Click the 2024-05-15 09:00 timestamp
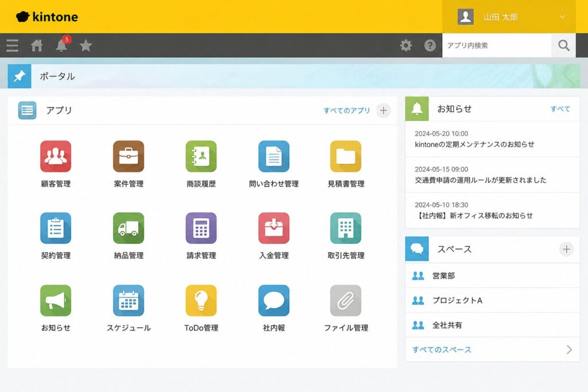Viewport: 588px width, 392px height. click(x=442, y=169)
